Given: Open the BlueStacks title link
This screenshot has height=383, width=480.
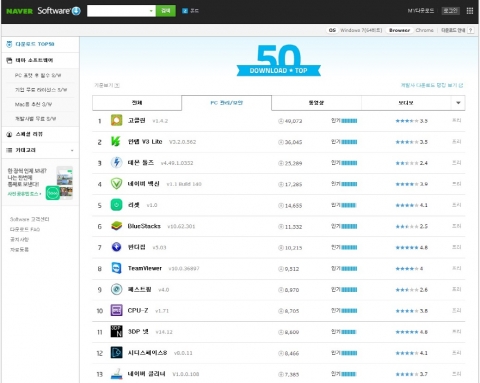Looking at the screenshot, I should [x=144, y=226].
